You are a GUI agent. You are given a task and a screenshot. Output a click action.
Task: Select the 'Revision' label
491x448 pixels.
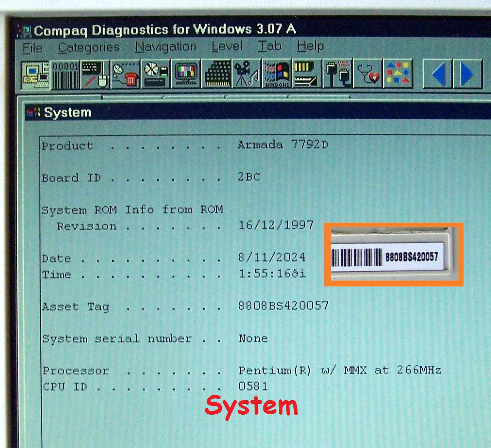click(x=87, y=226)
